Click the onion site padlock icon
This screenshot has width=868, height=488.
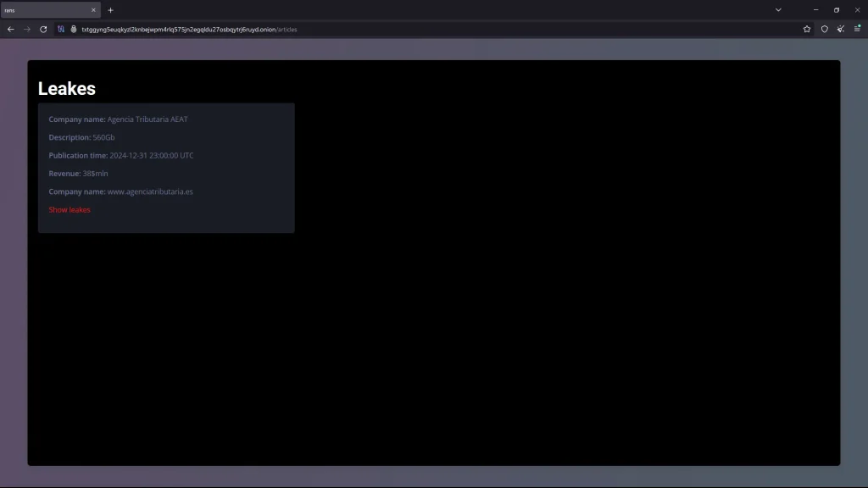tap(74, 29)
